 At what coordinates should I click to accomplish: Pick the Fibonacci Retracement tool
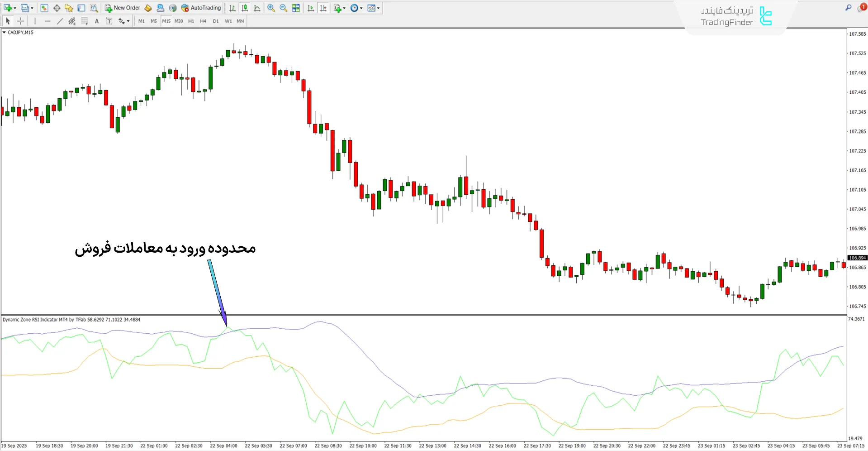point(84,21)
